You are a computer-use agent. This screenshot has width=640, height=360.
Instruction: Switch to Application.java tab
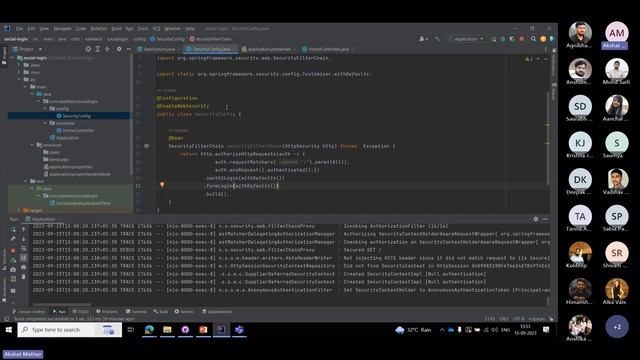159,49
